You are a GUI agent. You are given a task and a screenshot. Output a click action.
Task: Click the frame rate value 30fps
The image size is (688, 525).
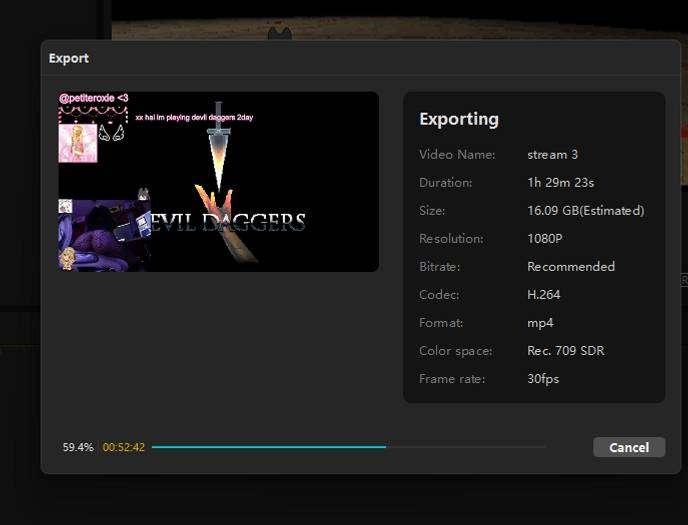click(x=543, y=379)
